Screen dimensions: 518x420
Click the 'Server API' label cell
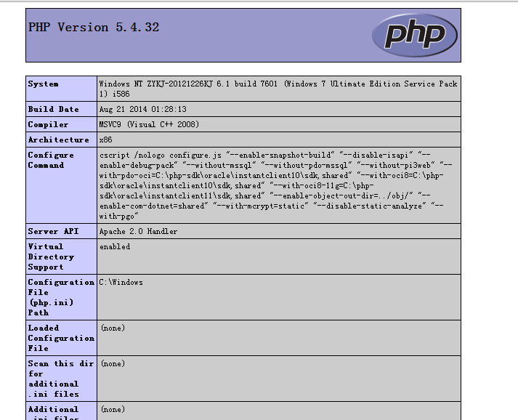[x=62, y=231]
